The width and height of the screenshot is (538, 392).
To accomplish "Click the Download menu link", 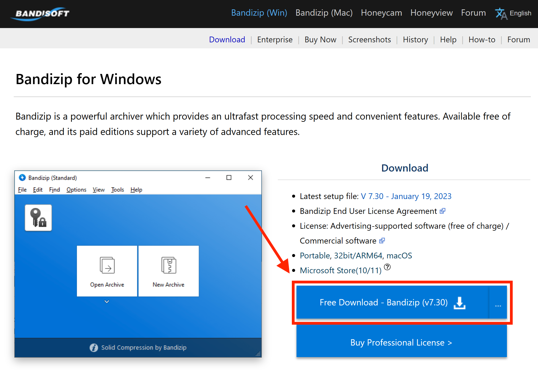I will pyautogui.click(x=227, y=39).
